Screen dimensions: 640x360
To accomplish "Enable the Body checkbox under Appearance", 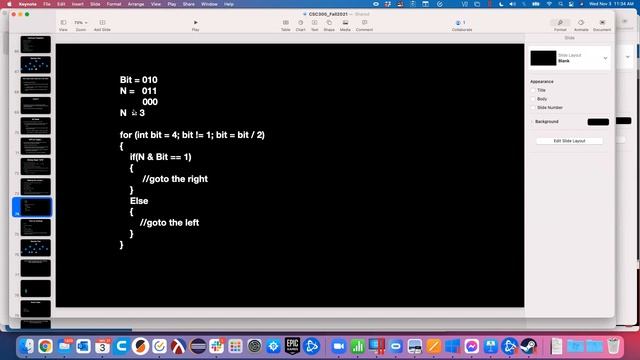I will [533, 99].
